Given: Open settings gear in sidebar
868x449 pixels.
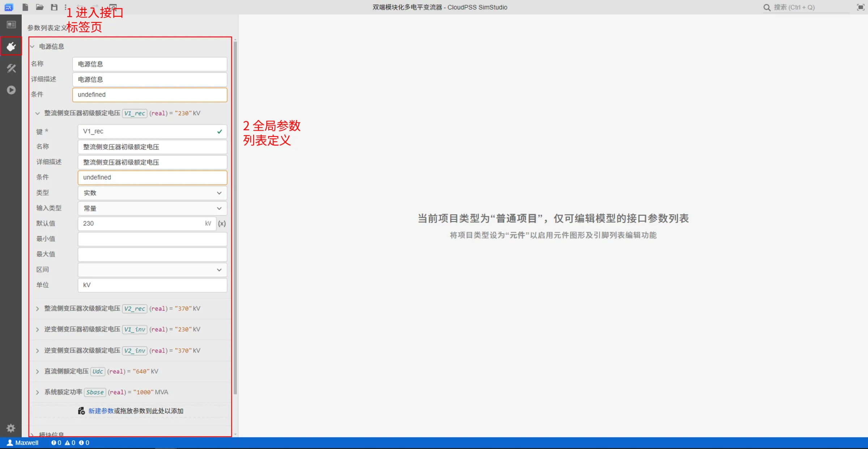Looking at the screenshot, I should pos(11,428).
